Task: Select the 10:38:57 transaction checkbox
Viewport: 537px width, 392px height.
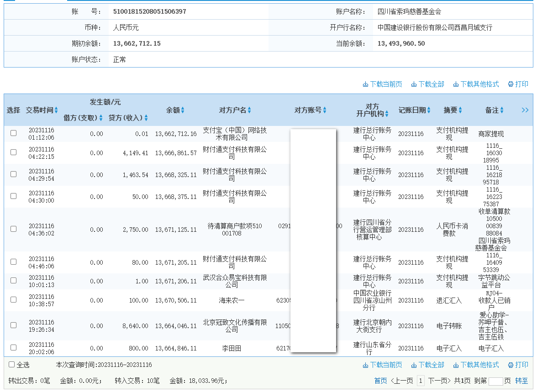Action: (x=13, y=300)
